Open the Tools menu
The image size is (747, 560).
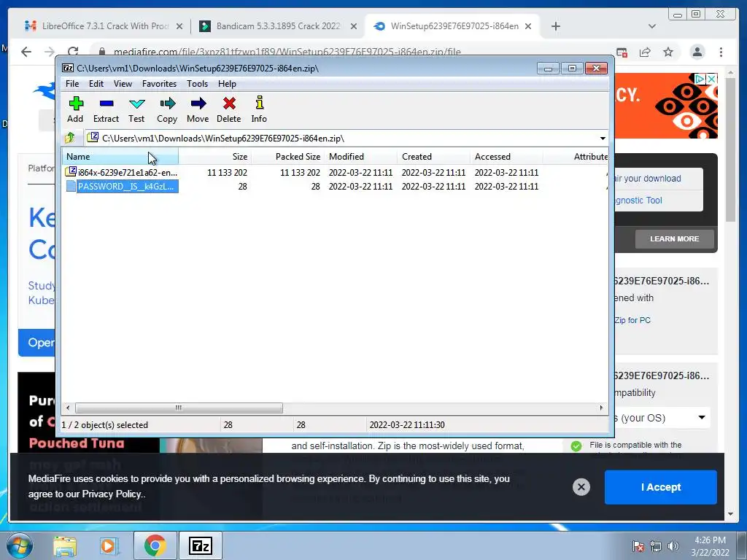(197, 84)
